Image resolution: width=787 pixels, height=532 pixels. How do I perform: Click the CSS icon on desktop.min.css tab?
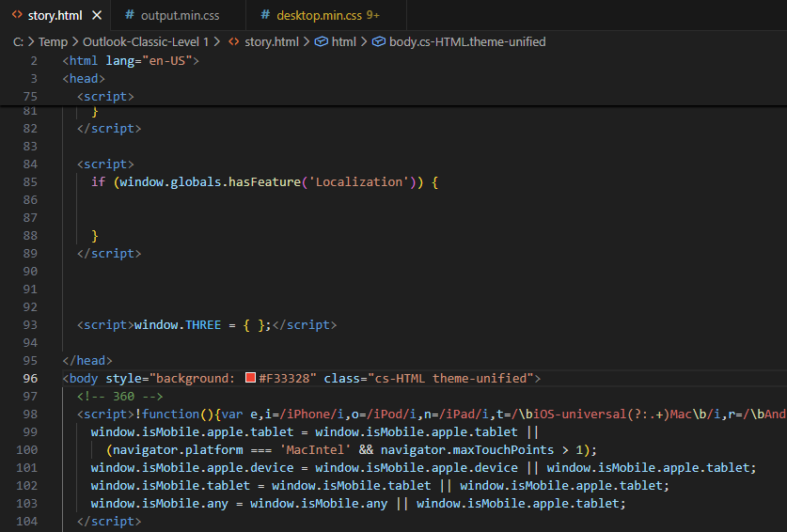coord(266,16)
